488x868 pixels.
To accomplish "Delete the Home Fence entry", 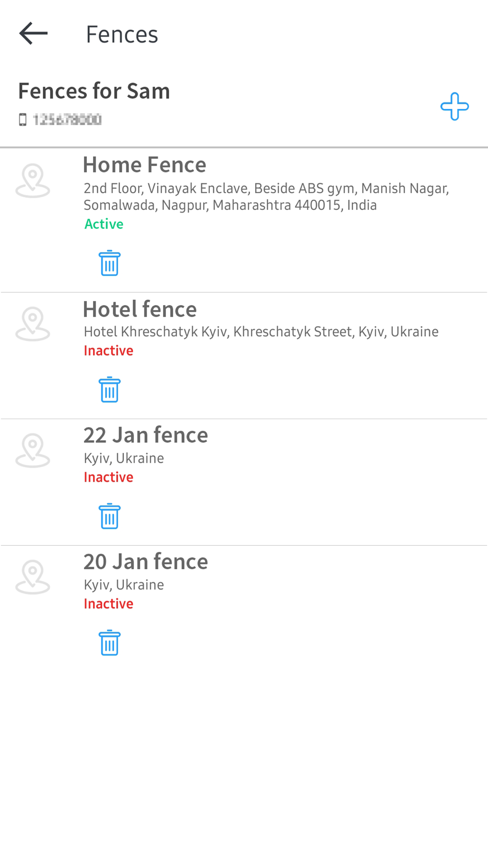I will 109,263.
